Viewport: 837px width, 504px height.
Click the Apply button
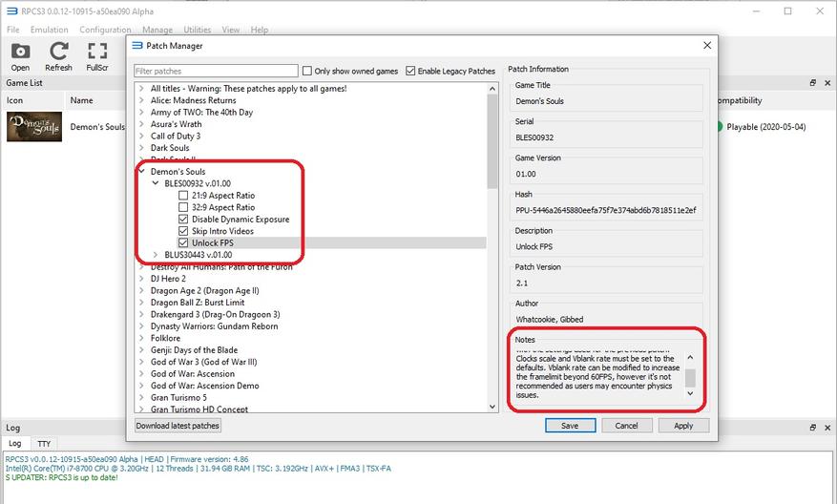tap(683, 426)
